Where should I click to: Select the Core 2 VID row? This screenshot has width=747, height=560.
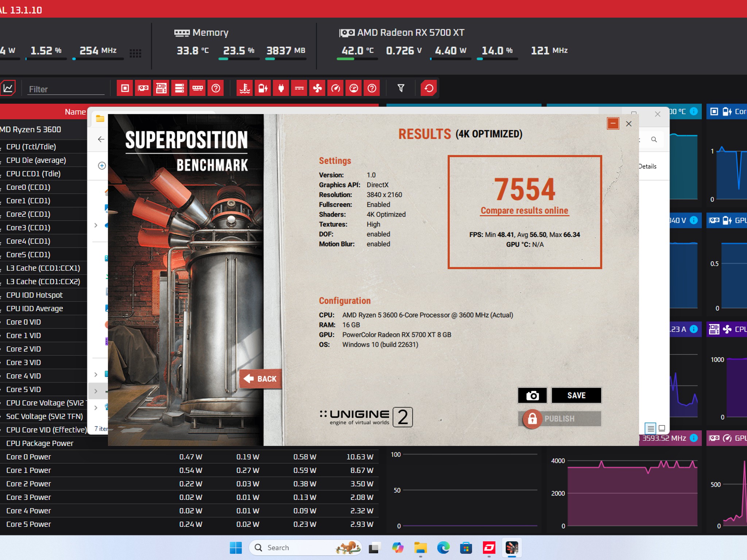coord(44,349)
